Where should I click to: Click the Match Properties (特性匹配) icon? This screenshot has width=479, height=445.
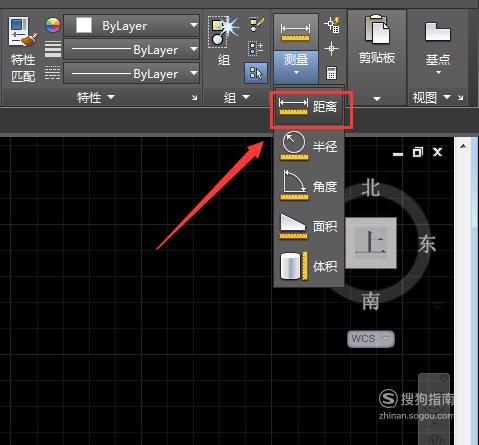pos(23,32)
